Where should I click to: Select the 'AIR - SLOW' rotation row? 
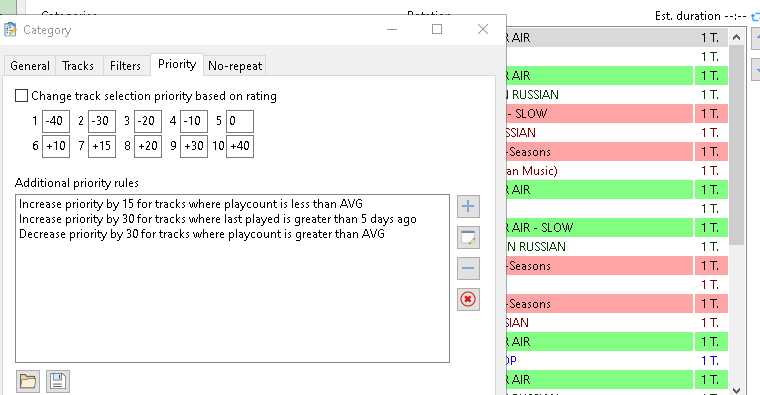[x=600, y=228]
